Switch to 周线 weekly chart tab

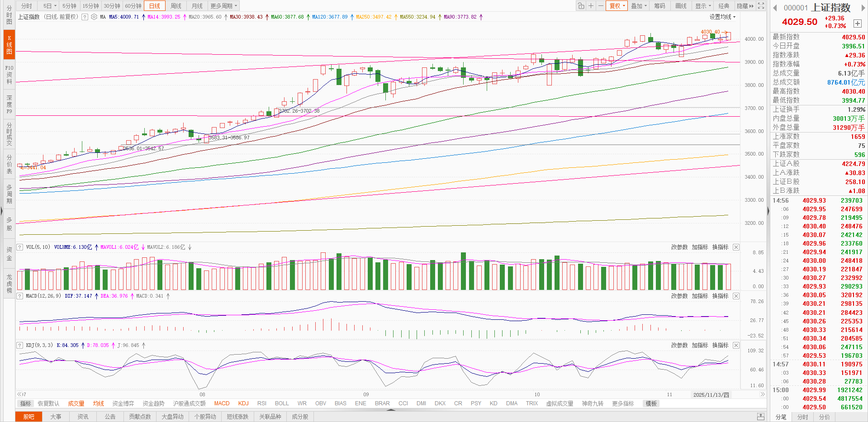point(176,6)
